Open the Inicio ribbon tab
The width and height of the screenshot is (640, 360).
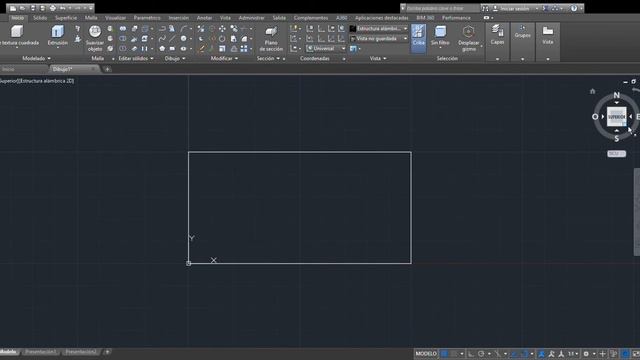(18, 18)
